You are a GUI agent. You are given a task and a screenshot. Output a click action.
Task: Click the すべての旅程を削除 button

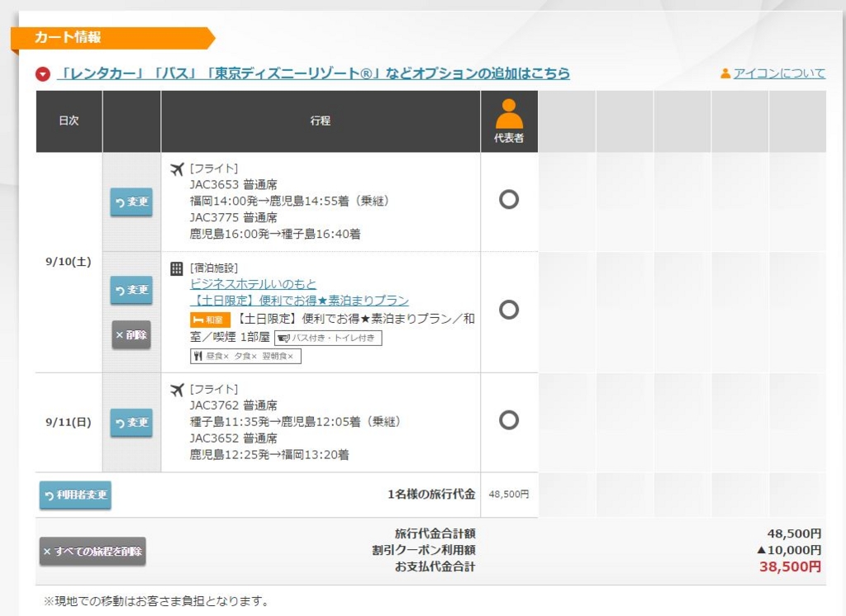pos(91,552)
